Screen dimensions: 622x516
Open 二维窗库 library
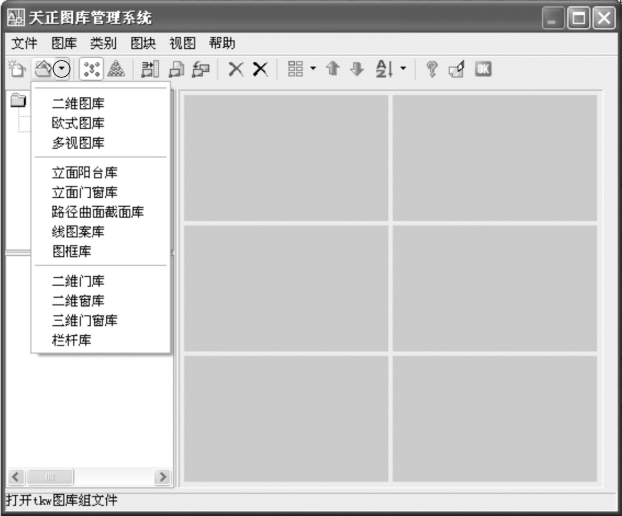101,301
